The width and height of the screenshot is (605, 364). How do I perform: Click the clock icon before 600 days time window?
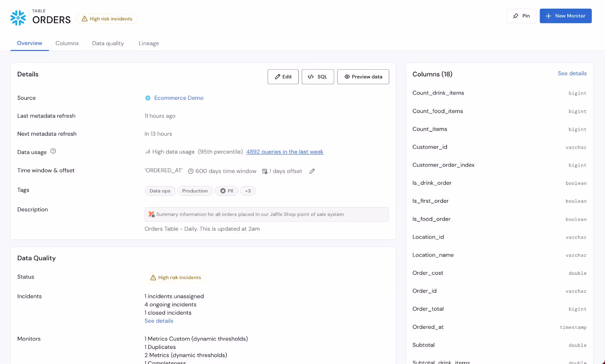(x=191, y=171)
